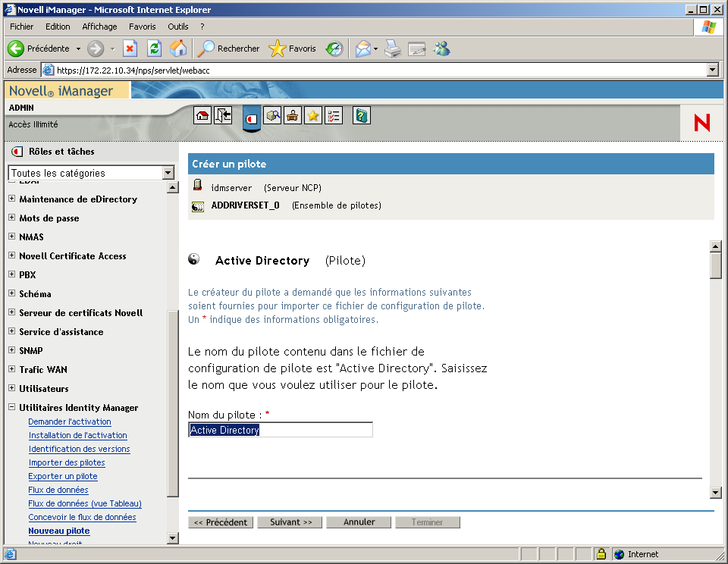Viewport: 728px width, 564px height.
Task: Open the Outils menu
Action: click(x=177, y=26)
